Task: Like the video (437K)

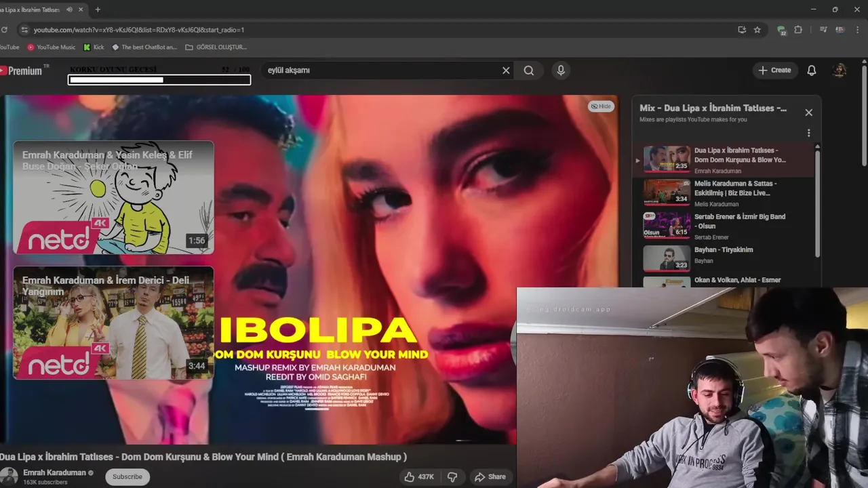Action: click(x=419, y=477)
